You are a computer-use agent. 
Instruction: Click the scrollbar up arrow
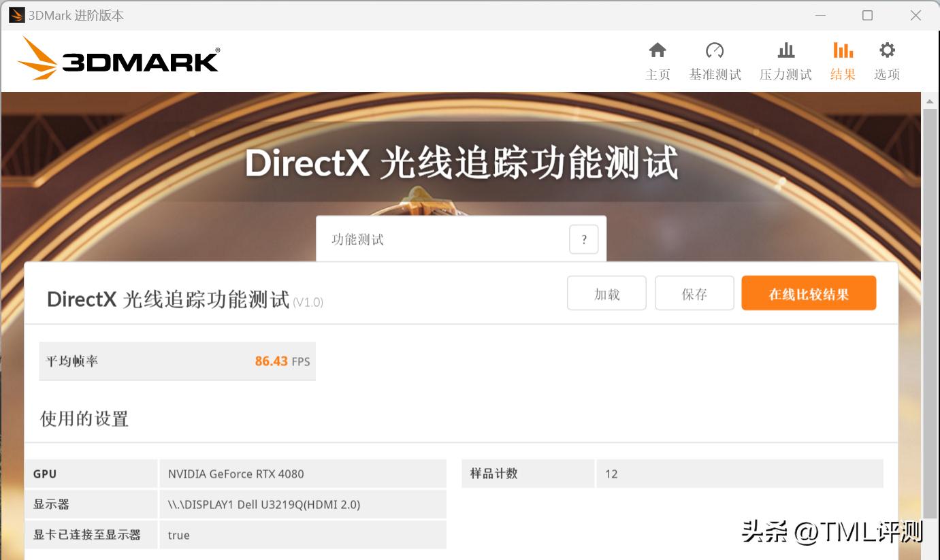click(x=930, y=101)
